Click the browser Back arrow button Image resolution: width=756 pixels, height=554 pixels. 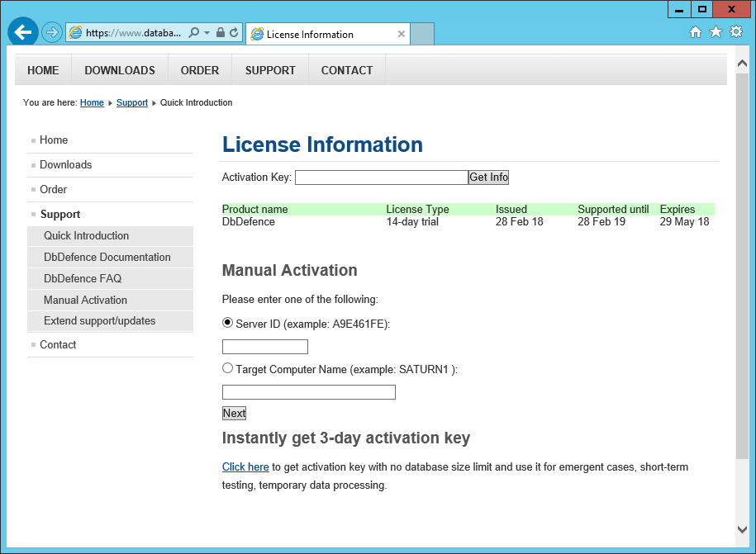(23, 32)
